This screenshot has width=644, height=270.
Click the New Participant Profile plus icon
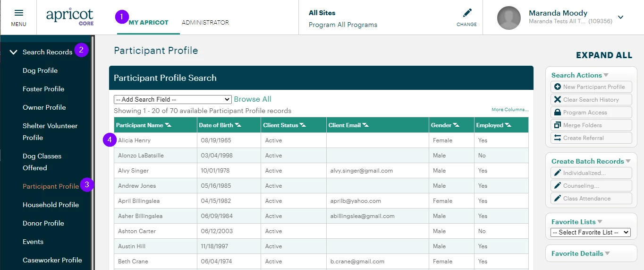pyautogui.click(x=558, y=87)
